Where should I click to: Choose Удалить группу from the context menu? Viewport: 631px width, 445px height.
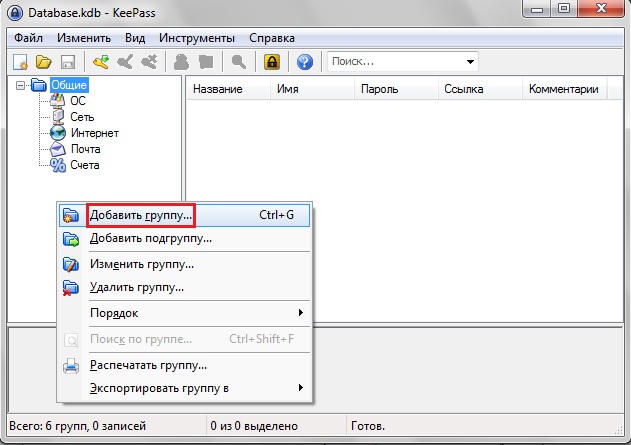[137, 287]
